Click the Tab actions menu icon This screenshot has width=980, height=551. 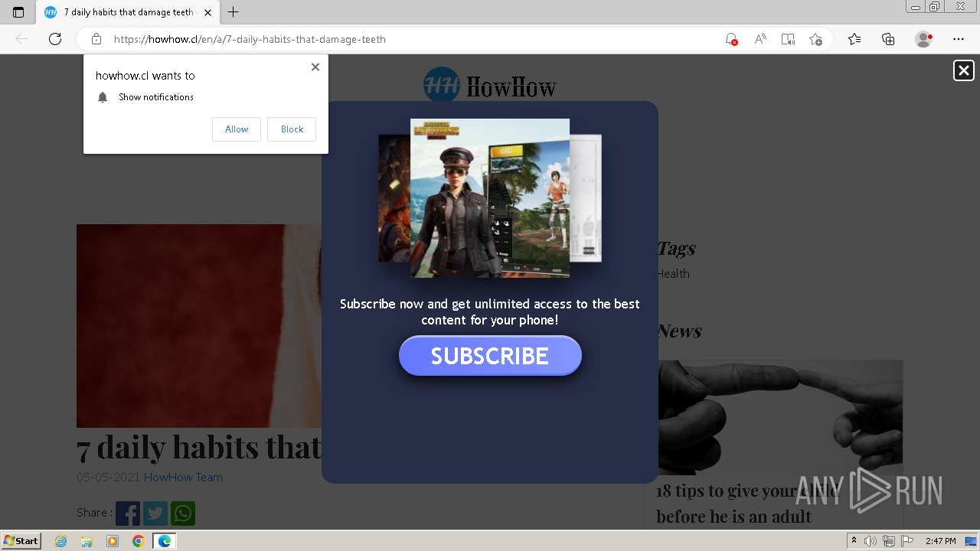click(18, 12)
